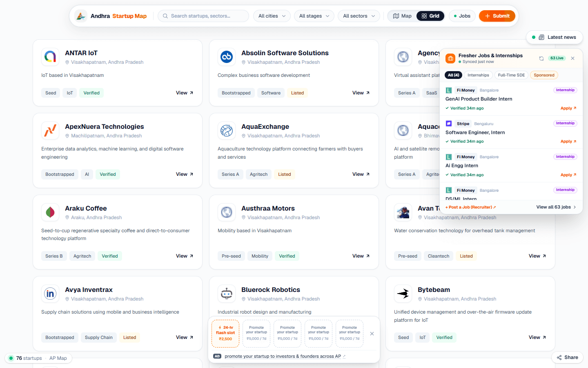Viewport: 588px width, 368px height.
Task: Click the search startups, sectors field
Action: [203, 16]
